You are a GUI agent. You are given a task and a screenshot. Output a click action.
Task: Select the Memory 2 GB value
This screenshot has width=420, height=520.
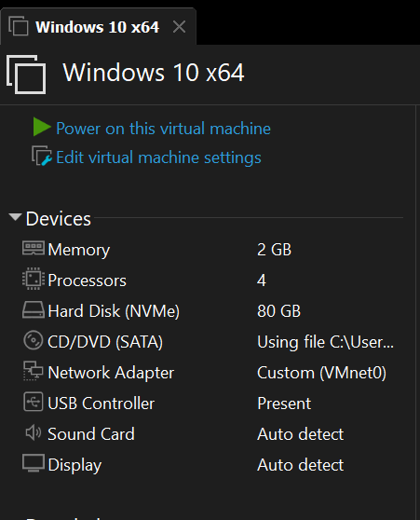click(x=274, y=250)
